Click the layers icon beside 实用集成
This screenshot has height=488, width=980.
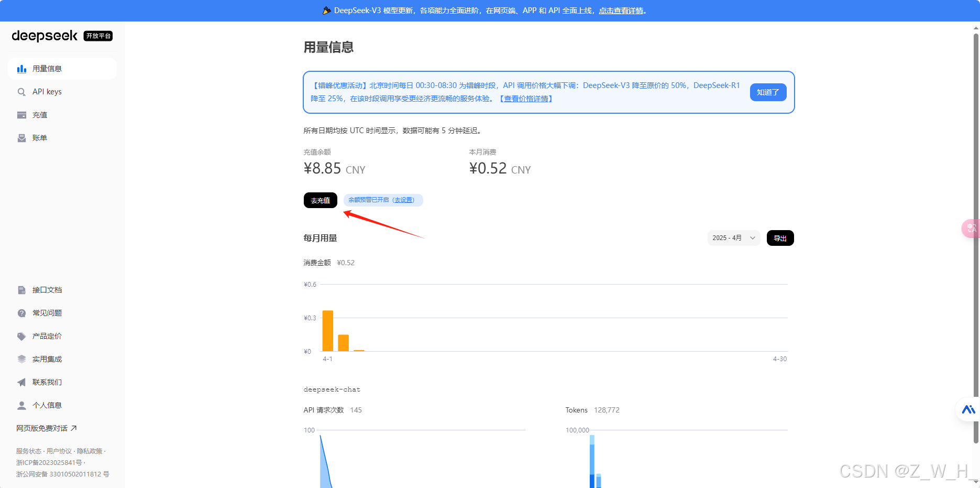coord(21,359)
